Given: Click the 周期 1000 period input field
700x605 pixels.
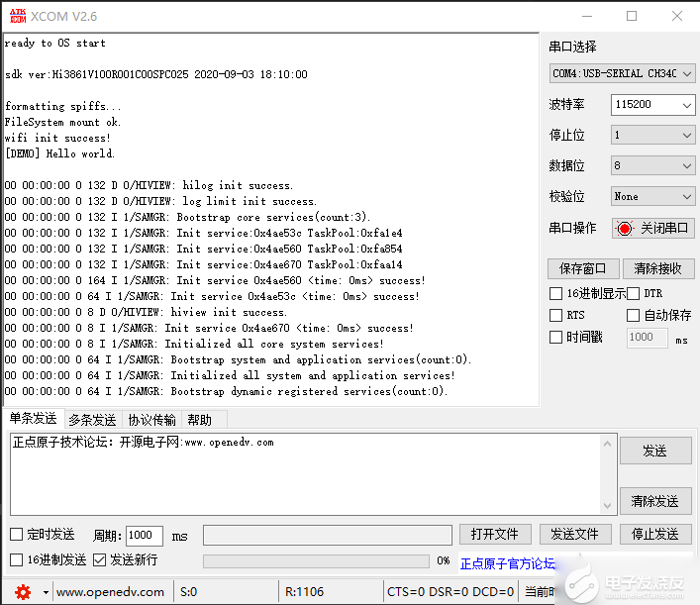Looking at the screenshot, I should click(144, 536).
